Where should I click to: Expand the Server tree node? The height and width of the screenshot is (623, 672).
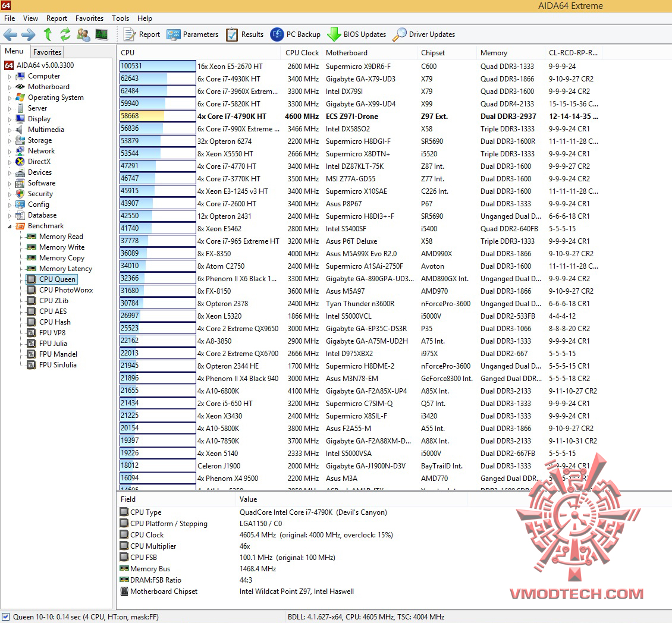(10, 108)
